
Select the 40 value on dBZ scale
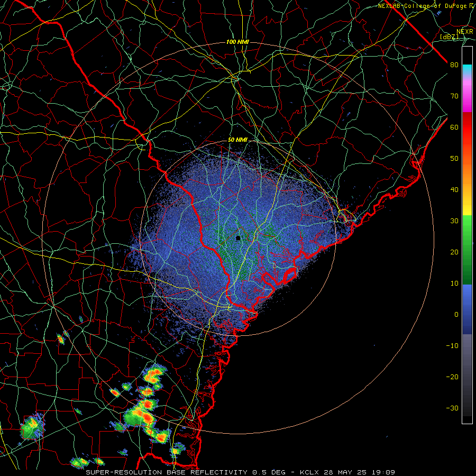click(x=454, y=190)
